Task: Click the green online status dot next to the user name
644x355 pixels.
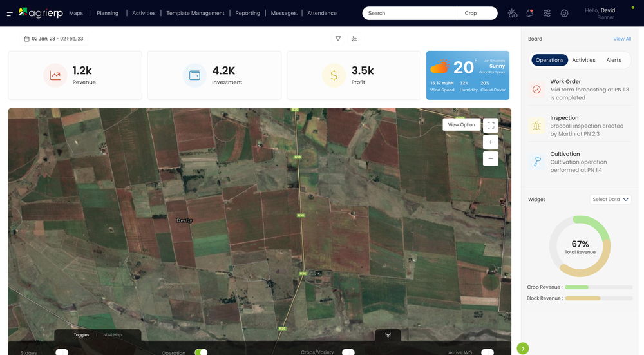Action: 632,7
